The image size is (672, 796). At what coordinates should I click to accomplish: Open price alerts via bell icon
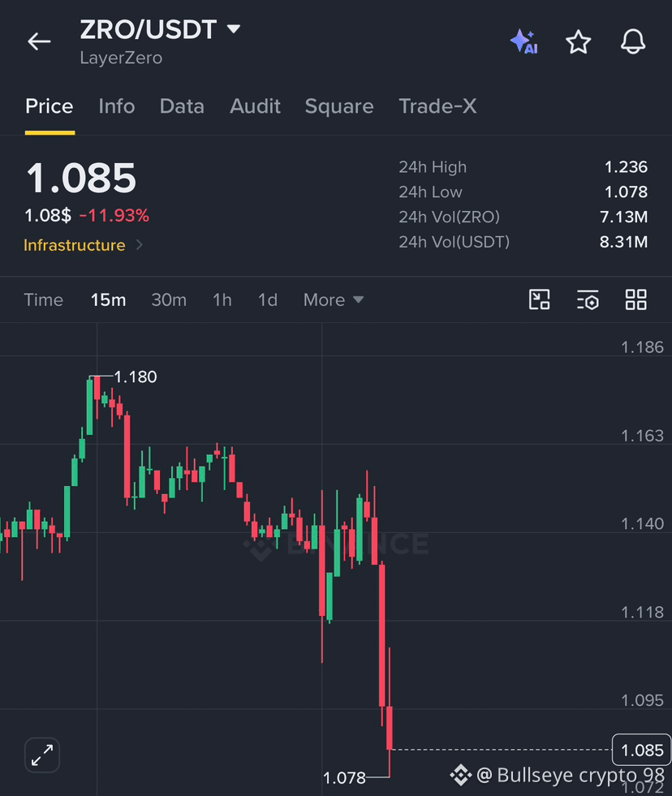click(633, 41)
